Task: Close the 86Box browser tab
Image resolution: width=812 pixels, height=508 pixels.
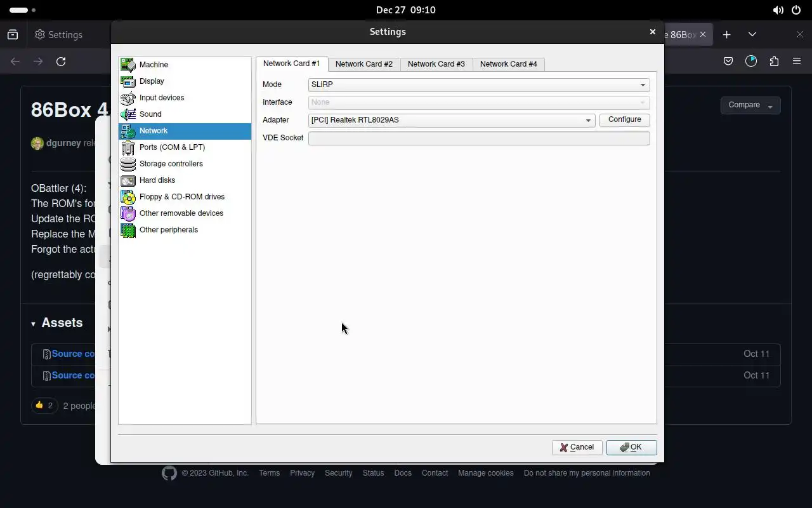Action: [x=702, y=34]
